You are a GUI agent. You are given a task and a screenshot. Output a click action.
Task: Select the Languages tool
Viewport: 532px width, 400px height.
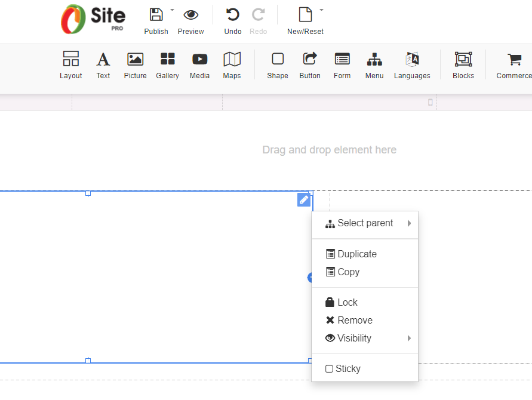(412, 64)
